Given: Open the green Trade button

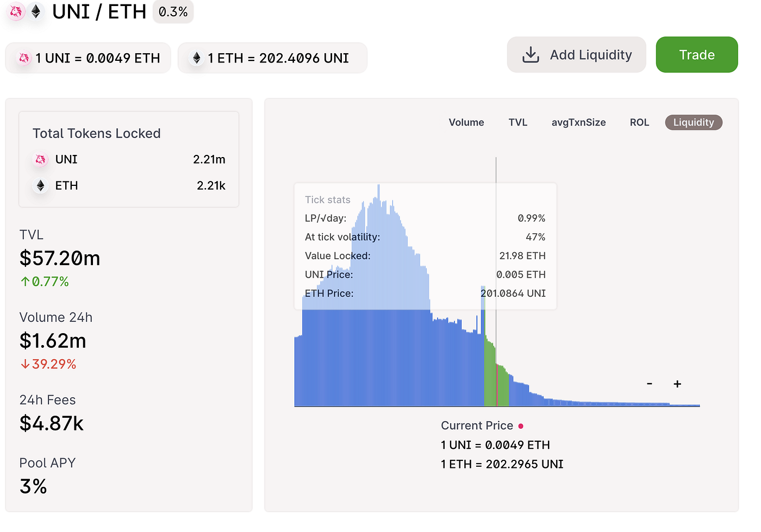Looking at the screenshot, I should pyautogui.click(x=697, y=54).
